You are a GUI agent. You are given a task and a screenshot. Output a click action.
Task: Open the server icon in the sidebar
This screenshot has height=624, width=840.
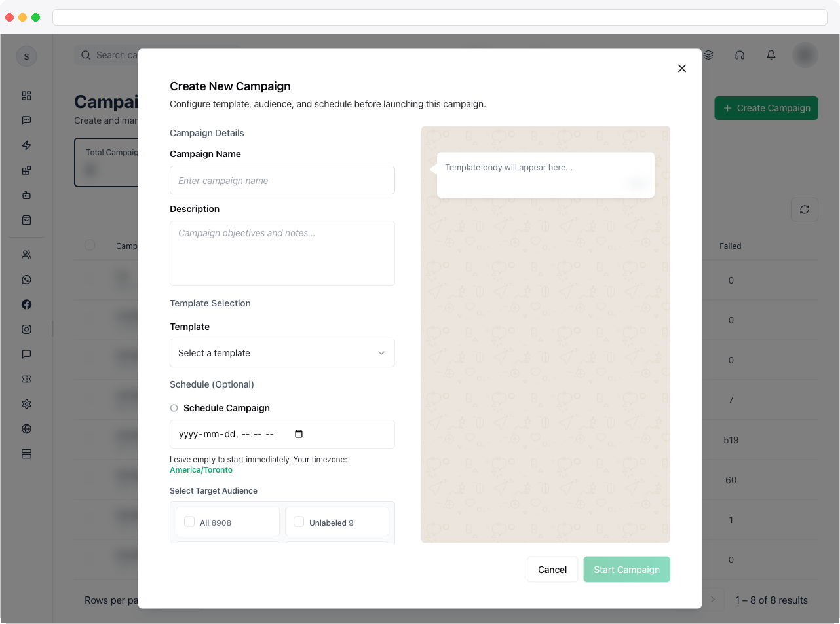26,454
